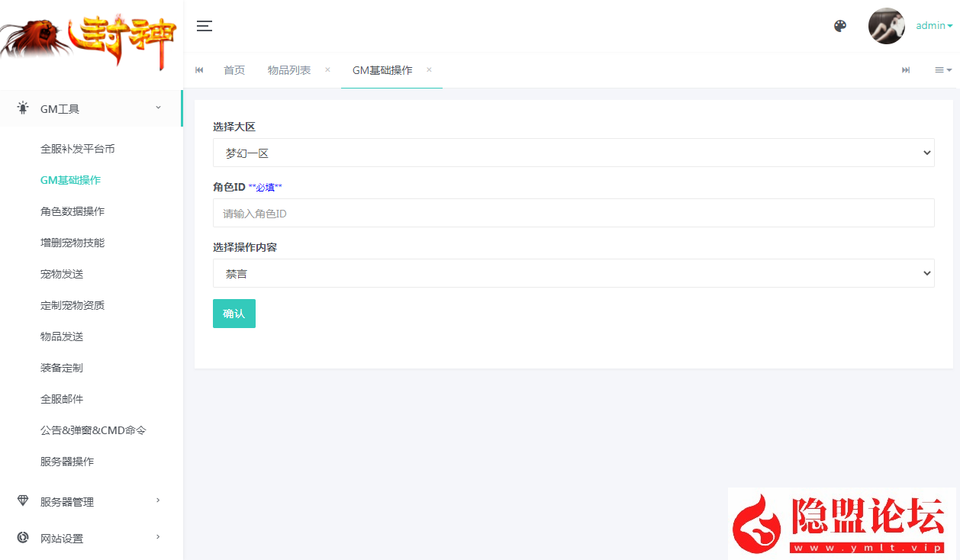Switch to the 物品列表 tab
The height and width of the screenshot is (560, 960).
(289, 70)
